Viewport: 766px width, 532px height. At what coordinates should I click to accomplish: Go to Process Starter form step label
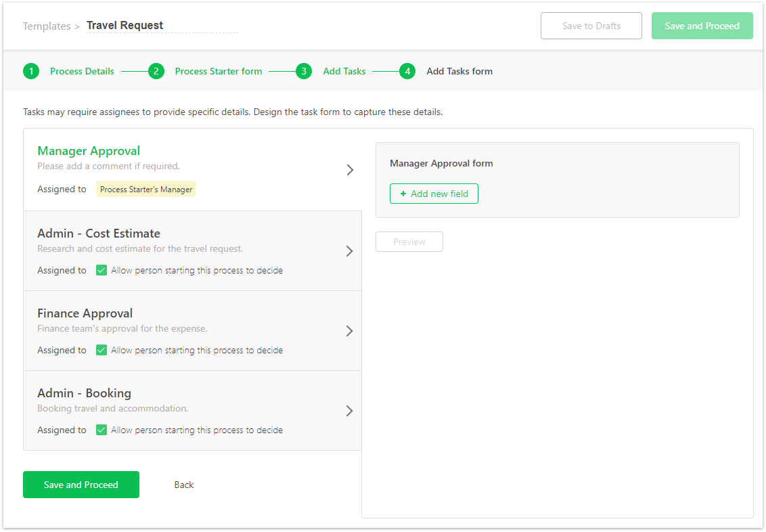[x=219, y=71]
